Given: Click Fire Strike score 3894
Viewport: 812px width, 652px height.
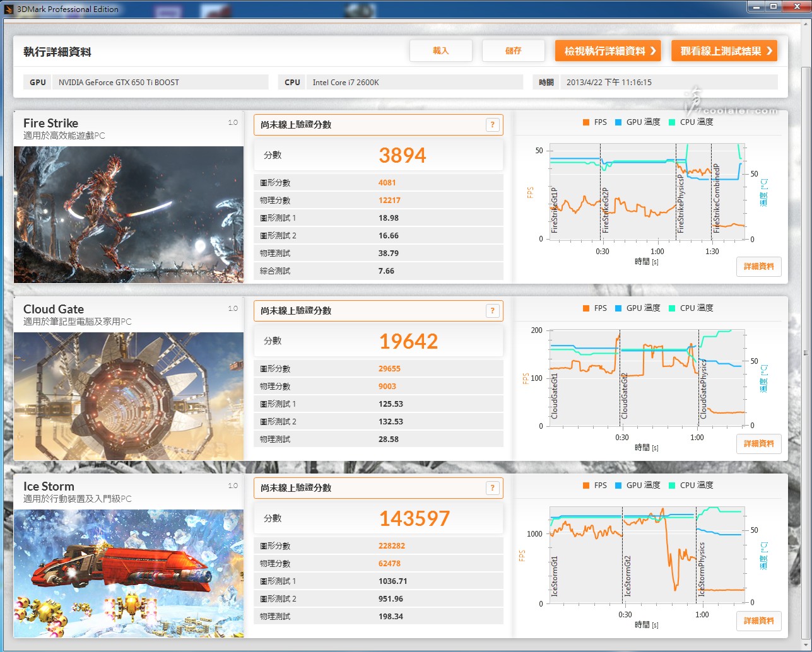Looking at the screenshot, I should click(403, 155).
